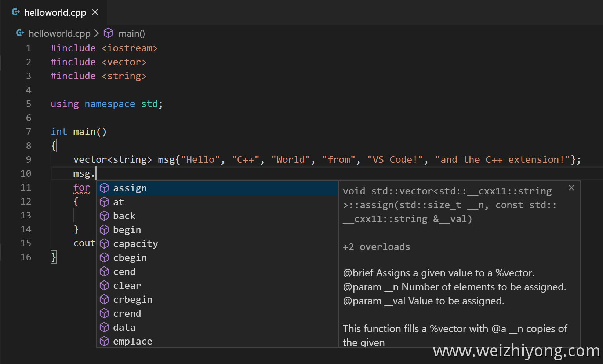Choose data from the autocomplete list
This screenshot has width=603, height=364.
point(217,327)
